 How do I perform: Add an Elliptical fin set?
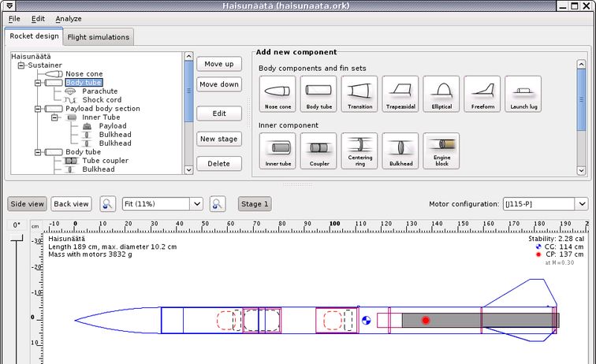pyautogui.click(x=441, y=94)
